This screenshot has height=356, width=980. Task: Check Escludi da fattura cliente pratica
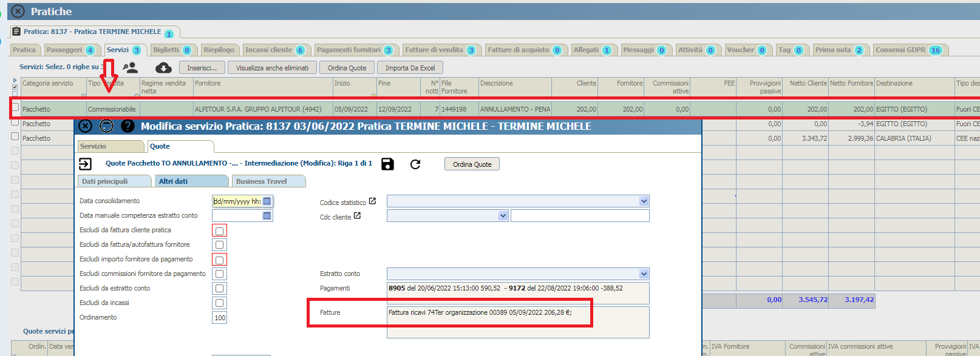pos(220,230)
